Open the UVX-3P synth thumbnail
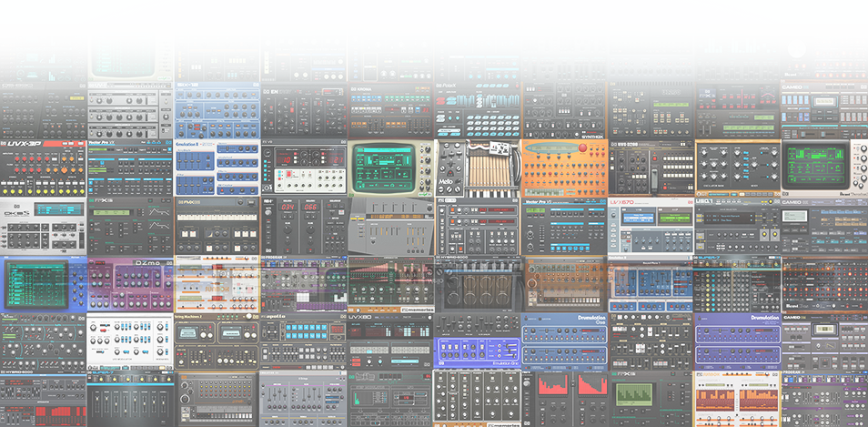The width and height of the screenshot is (868, 427). pyautogui.click(x=43, y=168)
